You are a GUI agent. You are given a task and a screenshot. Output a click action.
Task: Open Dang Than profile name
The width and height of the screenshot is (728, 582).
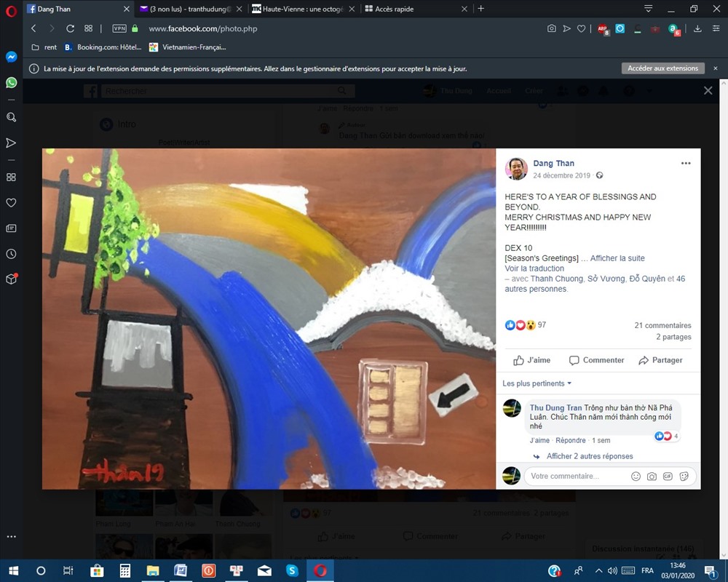pos(553,164)
